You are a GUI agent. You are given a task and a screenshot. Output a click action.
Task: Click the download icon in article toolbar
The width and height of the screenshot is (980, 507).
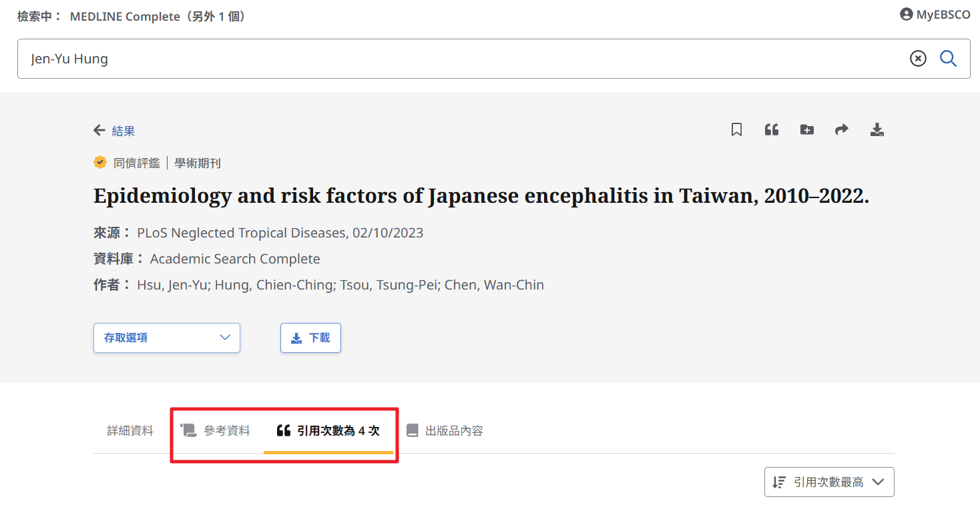(x=877, y=129)
